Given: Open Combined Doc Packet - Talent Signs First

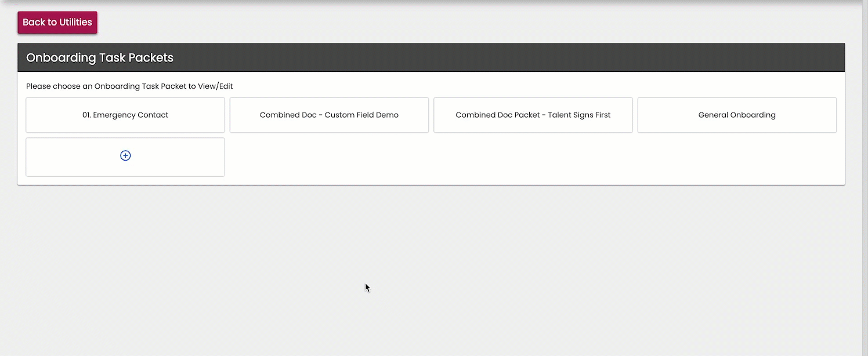Looking at the screenshot, I should pyautogui.click(x=533, y=115).
